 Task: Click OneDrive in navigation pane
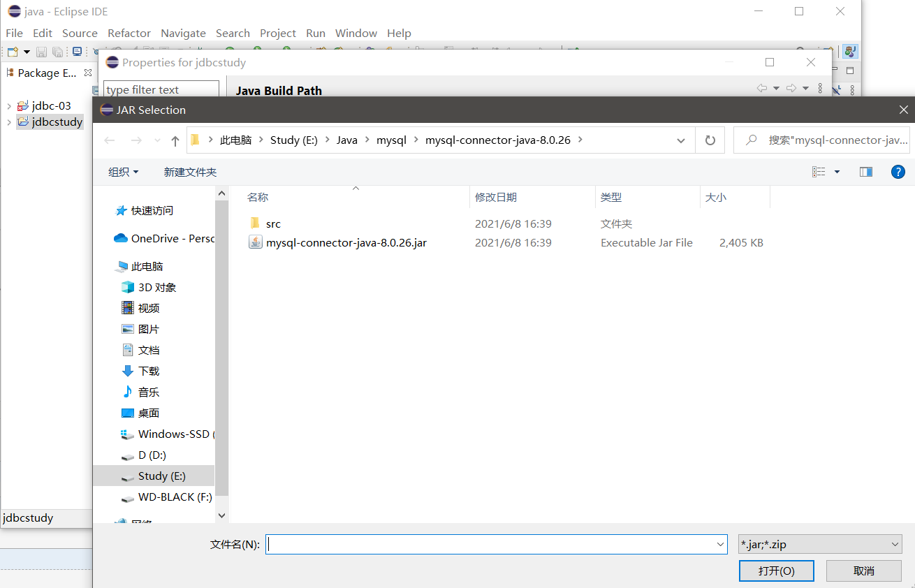[164, 238]
